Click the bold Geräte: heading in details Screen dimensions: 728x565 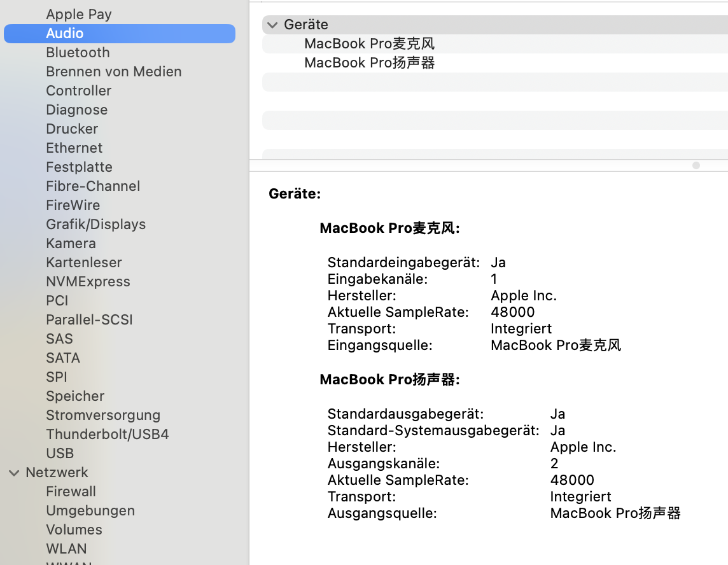(x=295, y=193)
